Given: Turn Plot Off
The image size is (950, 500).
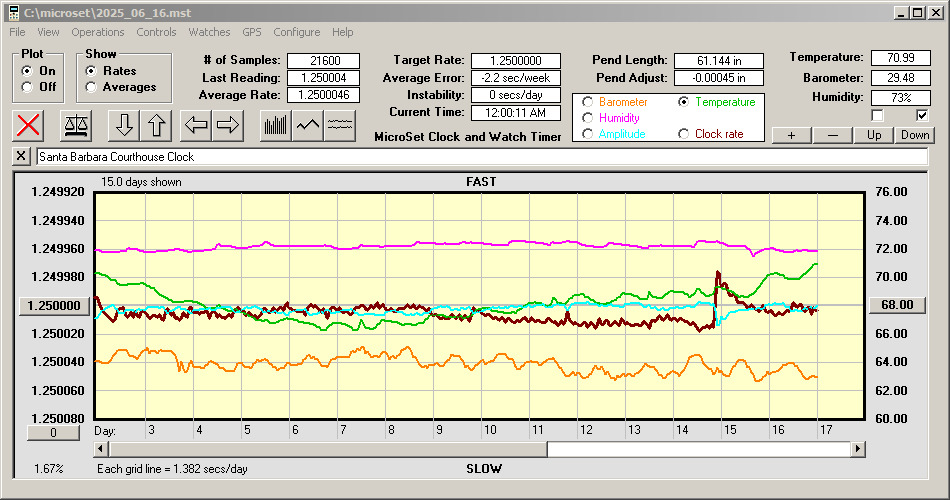Looking at the screenshot, I should [27, 87].
